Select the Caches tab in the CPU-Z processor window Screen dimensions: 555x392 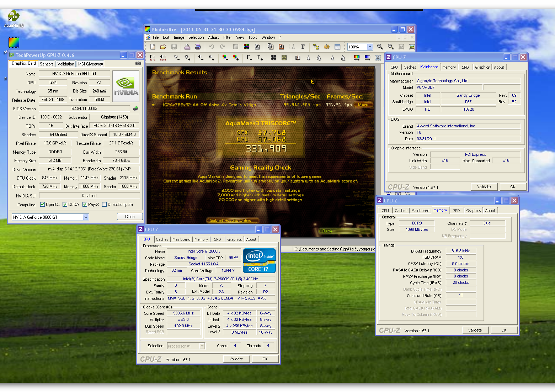click(x=162, y=239)
